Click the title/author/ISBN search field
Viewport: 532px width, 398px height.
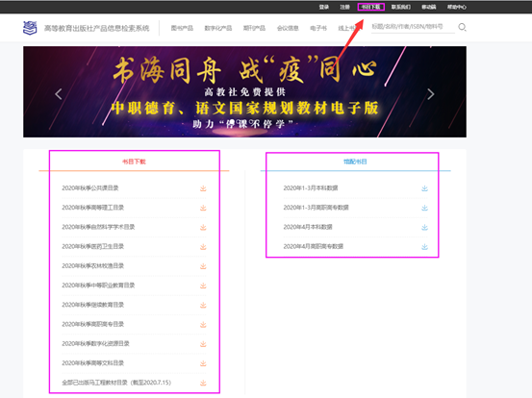pyautogui.click(x=413, y=27)
